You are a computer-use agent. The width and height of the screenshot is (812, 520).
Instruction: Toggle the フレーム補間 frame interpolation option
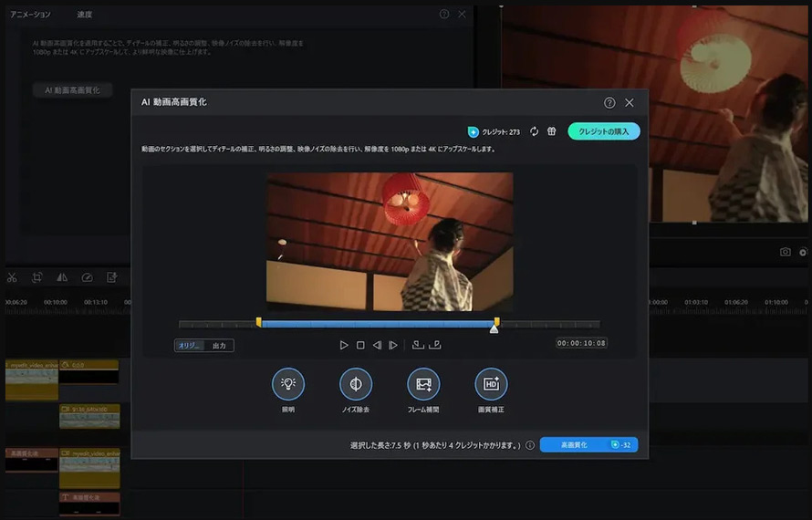[423, 384]
